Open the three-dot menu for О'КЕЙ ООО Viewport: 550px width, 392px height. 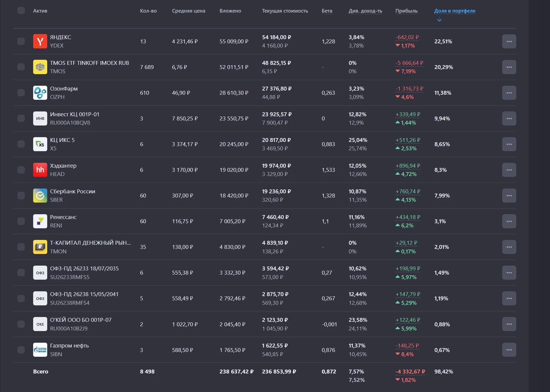tap(509, 324)
